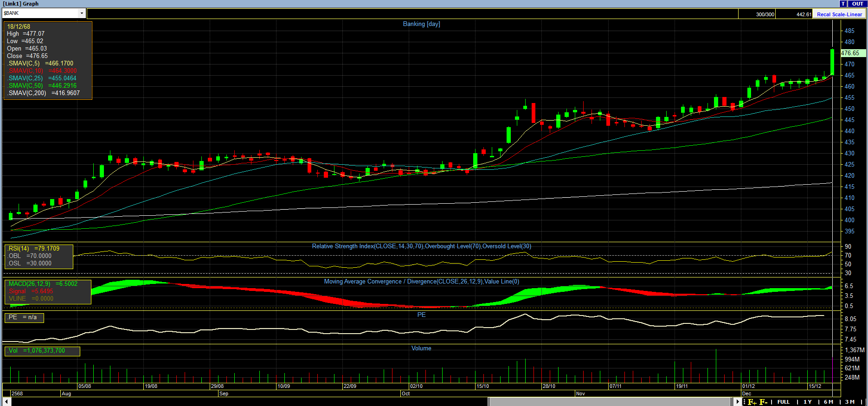Click the horizontal scrollbar right arrow
Image resolution: width=868 pixels, height=406 pixels.
[x=739, y=401]
